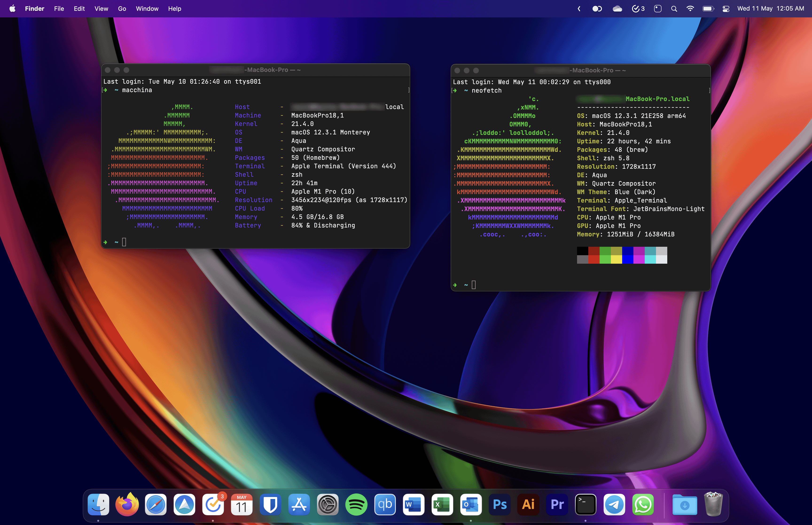The width and height of the screenshot is (812, 525).
Task: Toggle Control Center in menu bar
Action: click(x=726, y=9)
